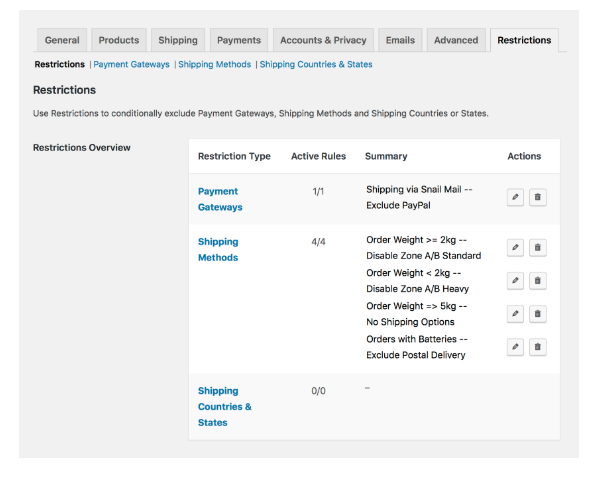Click the Summary column header
596x478 pixels.
coord(386,156)
